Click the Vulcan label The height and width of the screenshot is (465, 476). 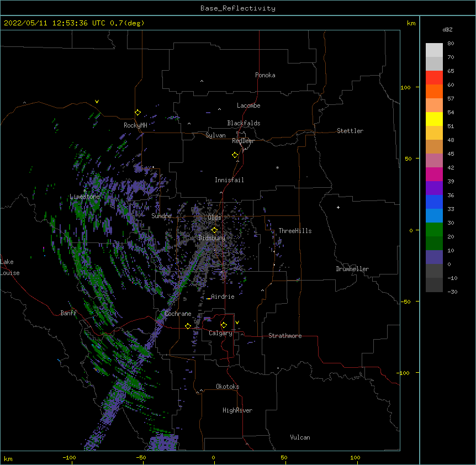pyautogui.click(x=300, y=437)
